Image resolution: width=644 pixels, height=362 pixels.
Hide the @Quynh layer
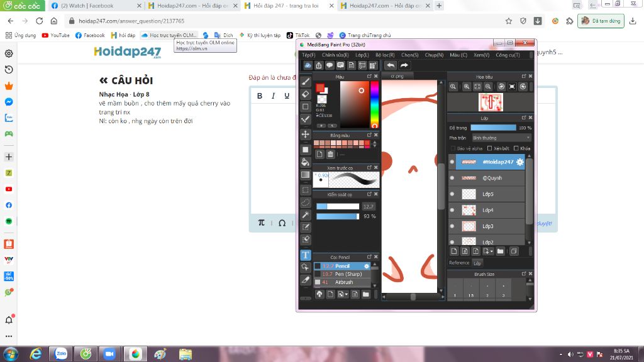(452, 178)
